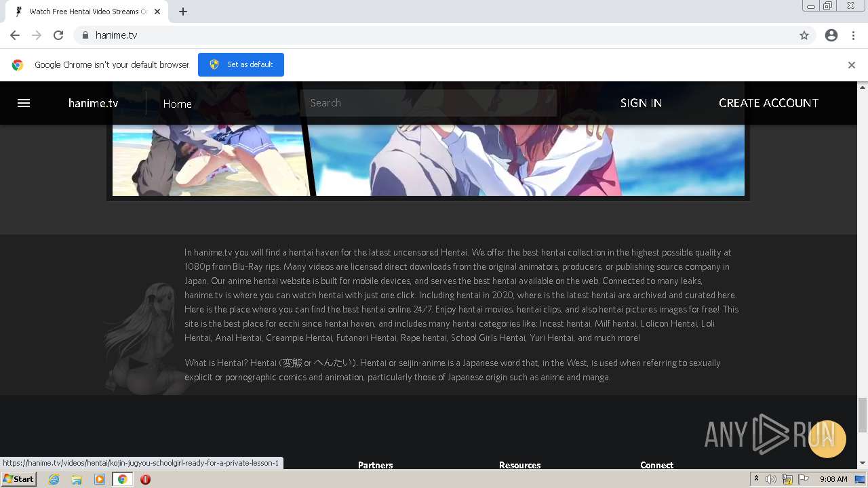Open the media player taskbar icon
This screenshot has height=488, width=868.
coord(100,479)
